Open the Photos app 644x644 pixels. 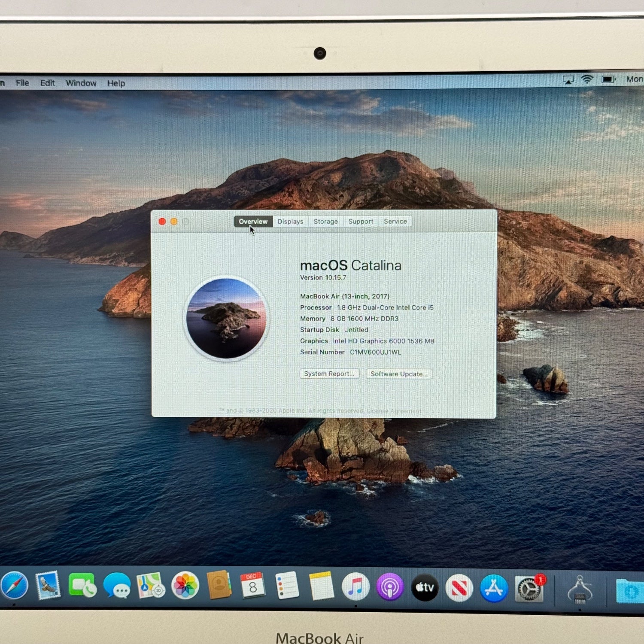point(185,586)
